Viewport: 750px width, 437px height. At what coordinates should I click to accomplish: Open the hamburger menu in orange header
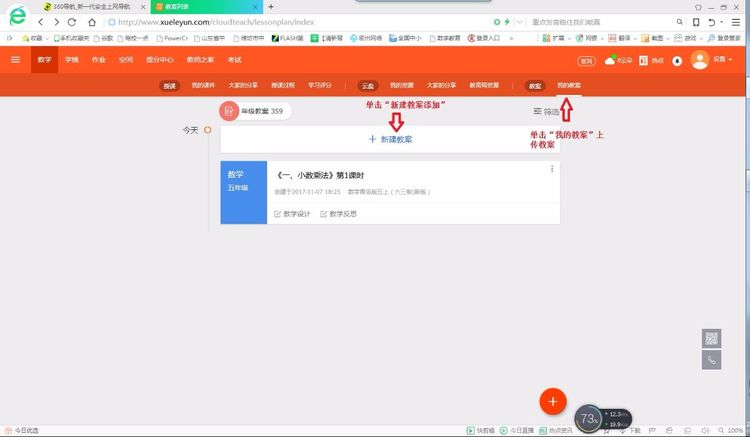[x=15, y=60]
